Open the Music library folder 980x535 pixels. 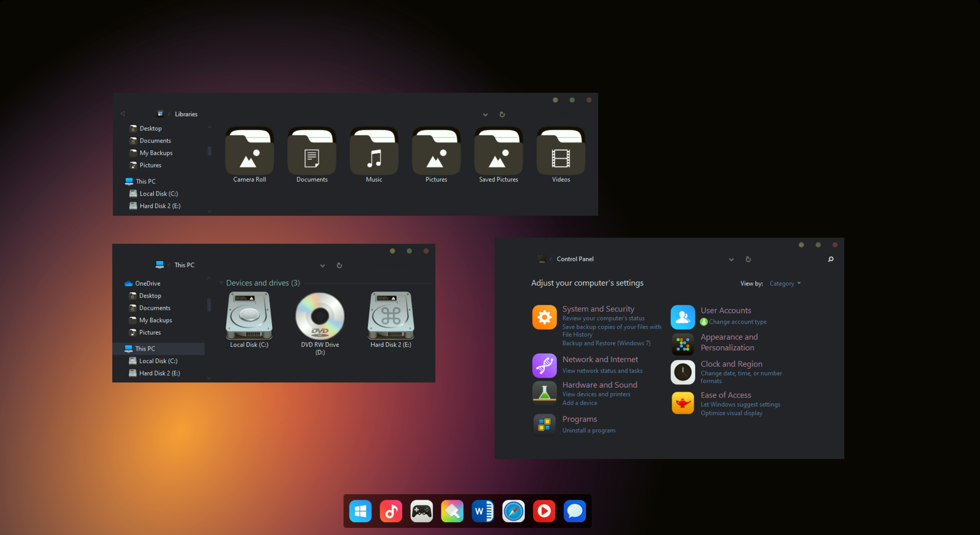pyautogui.click(x=374, y=152)
